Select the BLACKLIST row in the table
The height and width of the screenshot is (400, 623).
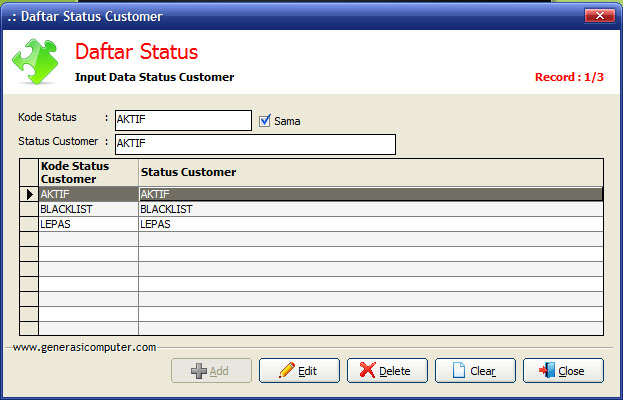click(x=88, y=210)
